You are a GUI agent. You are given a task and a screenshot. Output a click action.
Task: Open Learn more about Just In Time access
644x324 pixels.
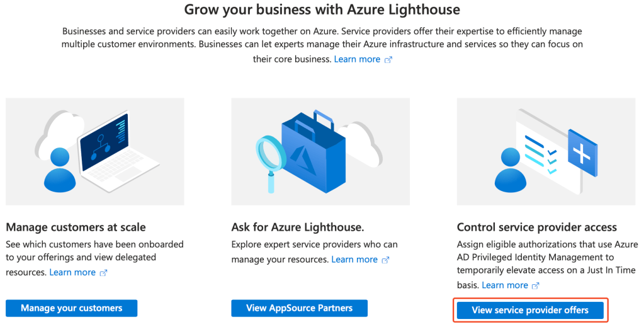[x=505, y=285]
